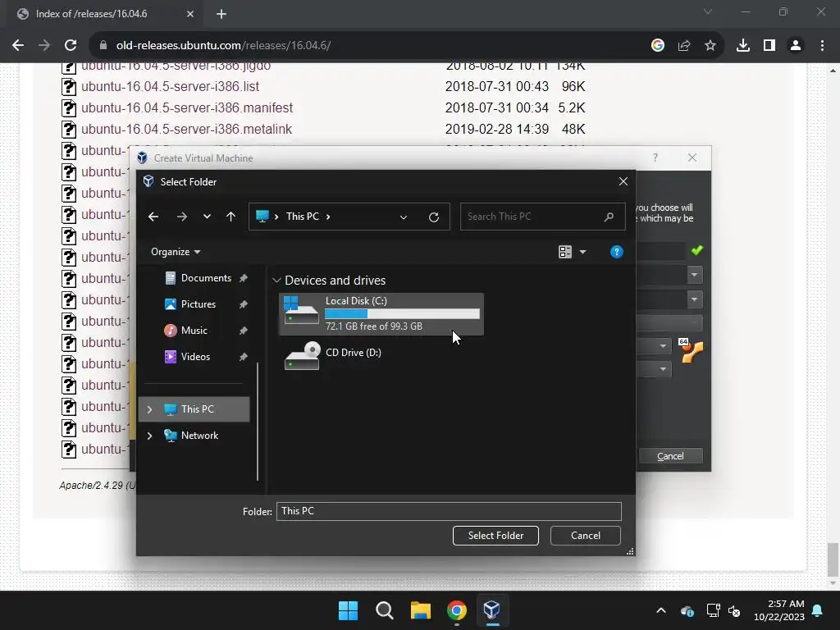This screenshot has height=630, width=840.
Task: Click the Select Folder button
Action: click(x=495, y=536)
